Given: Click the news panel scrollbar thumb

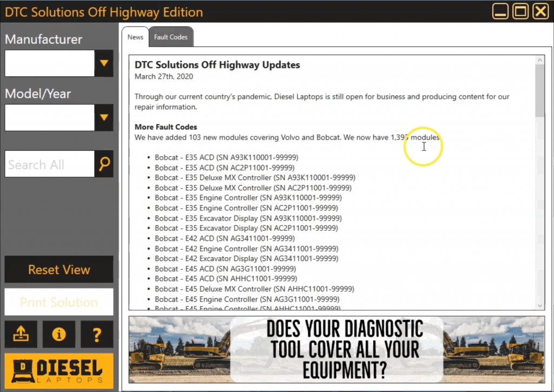Looking at the screenshot, I should [540, 91].
